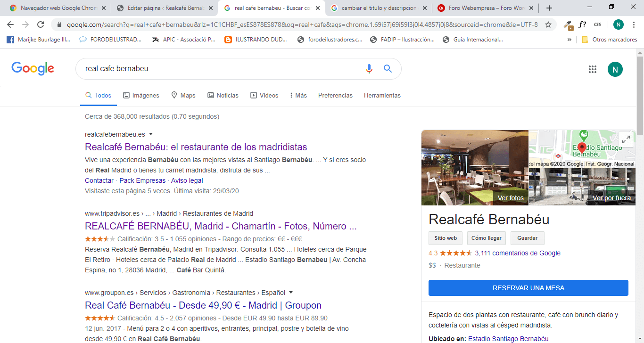Open dropdown arrow next to groupon.es breadcrumb
Screen dimensions: 644x343
coord(291,293)
